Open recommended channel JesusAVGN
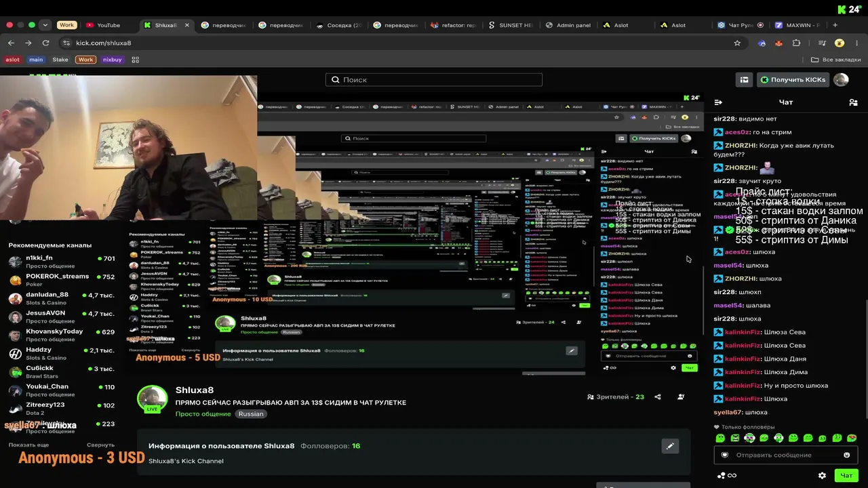The width and height of the screenshot is (868, 488). pyautogui.click(x=62, y=317)
